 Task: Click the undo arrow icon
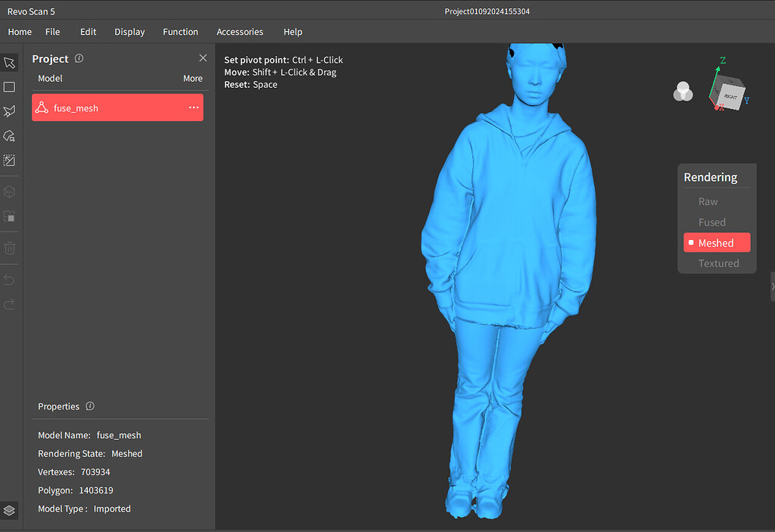tap(9, 280)
